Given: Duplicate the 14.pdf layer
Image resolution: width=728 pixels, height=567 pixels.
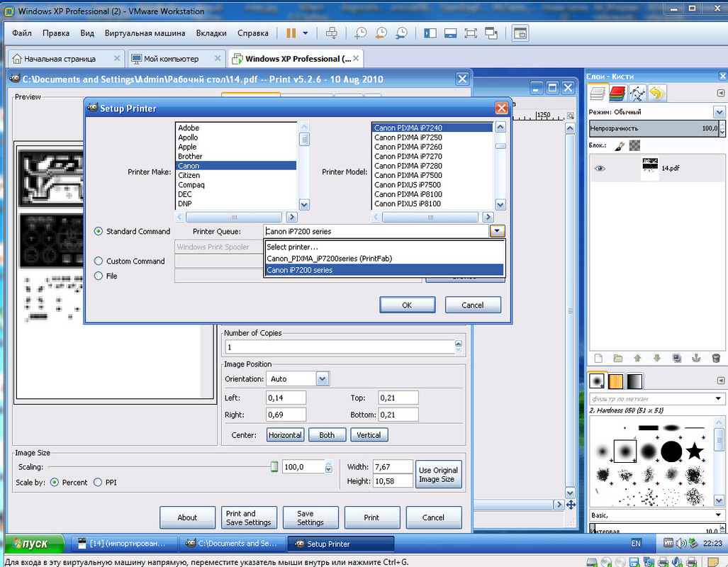Looking at the screenshot, I should click(677, 358).
